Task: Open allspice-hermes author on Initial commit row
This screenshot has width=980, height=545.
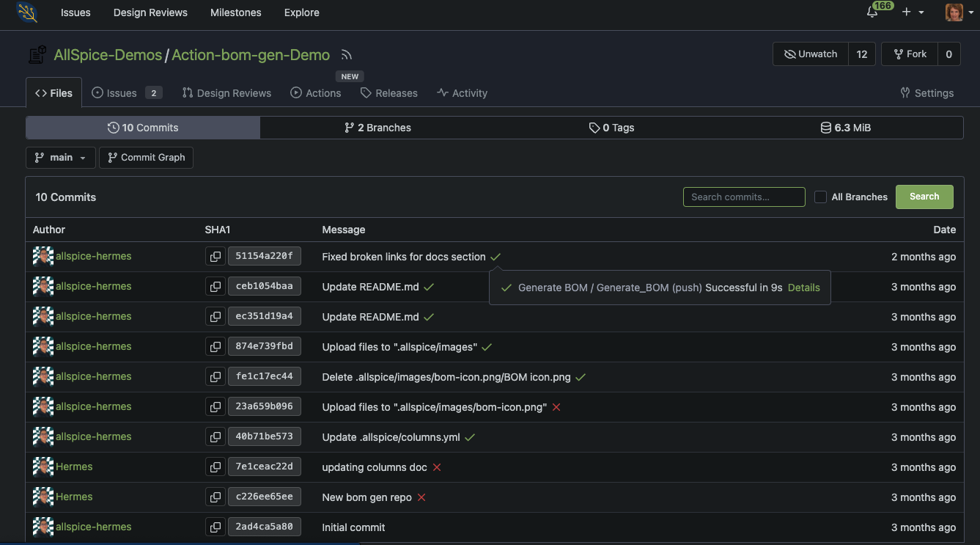Action: [x=94, y=527]
